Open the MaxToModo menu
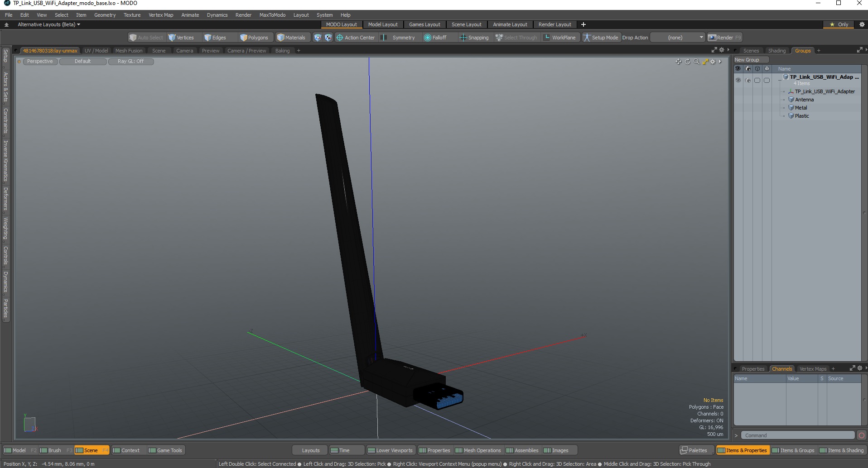Screen dimensions: 868x468 (272, 15)
